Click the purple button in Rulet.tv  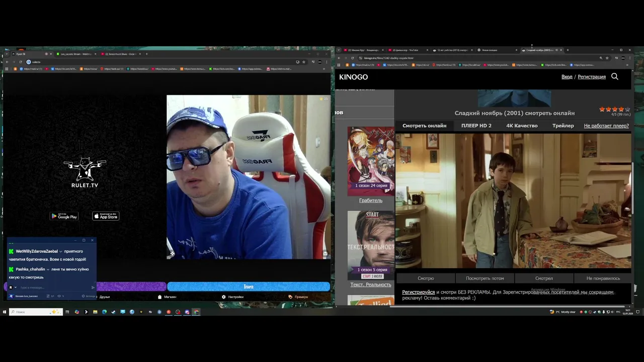pyautogui.click(x=131, y=287)
